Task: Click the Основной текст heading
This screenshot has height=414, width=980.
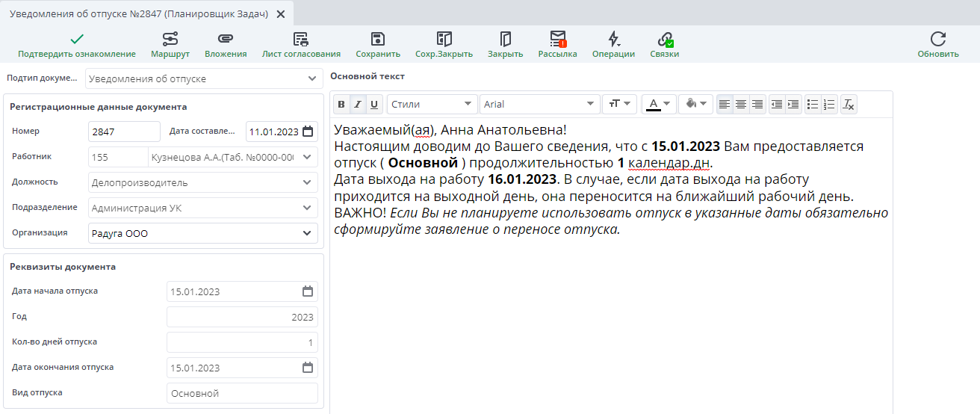Action: [x=367, y=76]
